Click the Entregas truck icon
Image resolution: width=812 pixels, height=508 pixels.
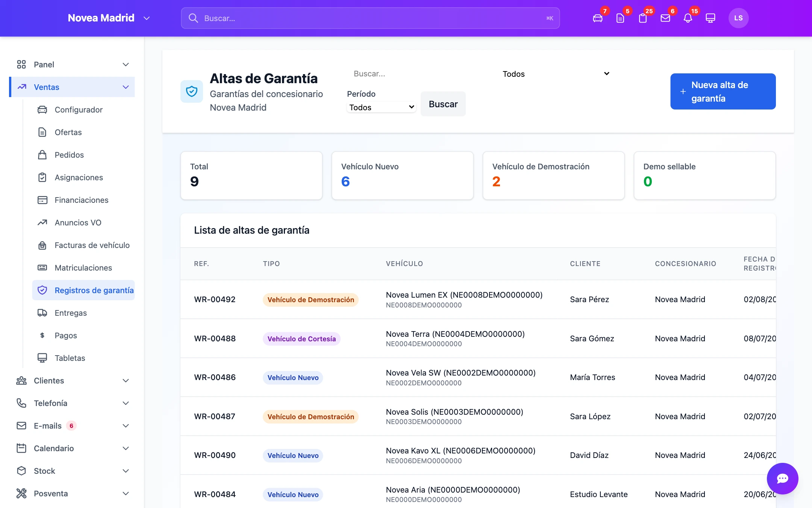coord(42,313)
